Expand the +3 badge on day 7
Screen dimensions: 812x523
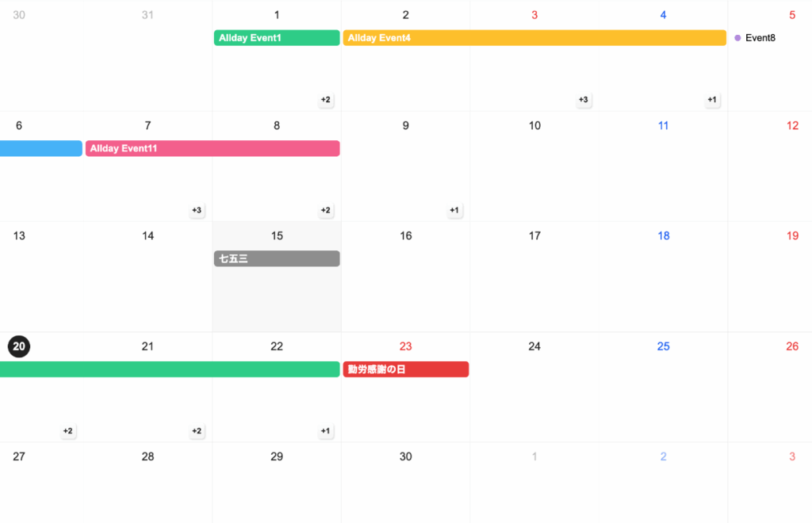197,211
